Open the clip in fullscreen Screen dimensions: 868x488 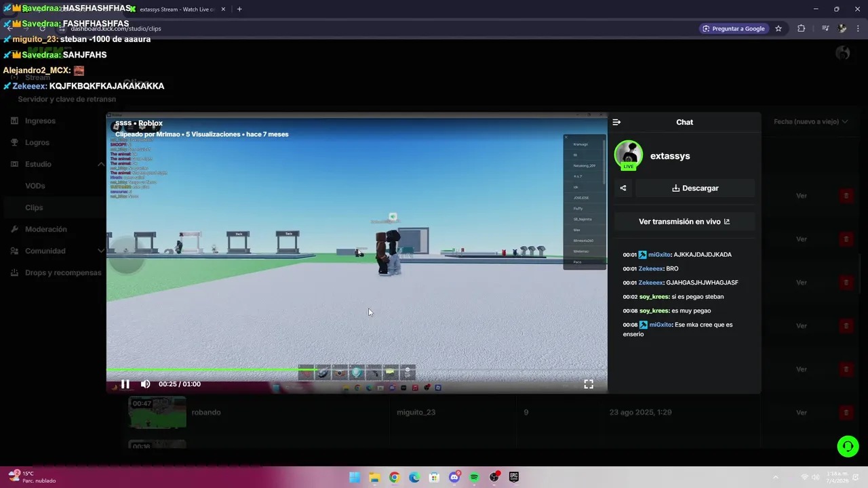[x=589, y=384]
